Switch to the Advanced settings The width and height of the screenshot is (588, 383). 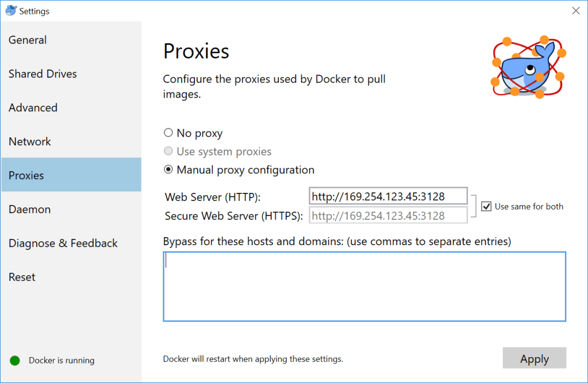(33, 107)
